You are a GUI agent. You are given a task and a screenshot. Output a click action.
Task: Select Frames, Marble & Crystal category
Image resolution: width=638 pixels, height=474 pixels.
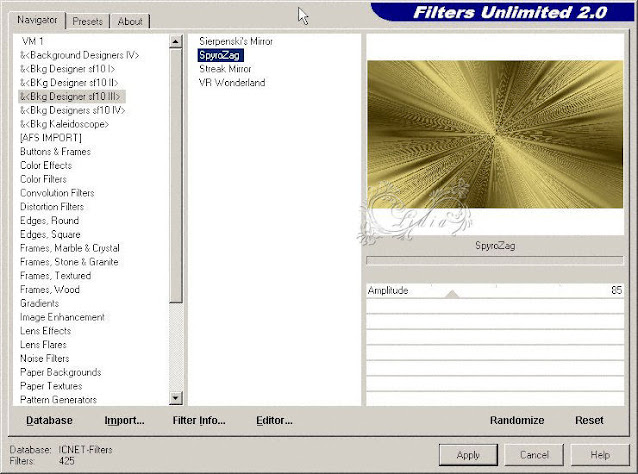(x=70, y=248)
